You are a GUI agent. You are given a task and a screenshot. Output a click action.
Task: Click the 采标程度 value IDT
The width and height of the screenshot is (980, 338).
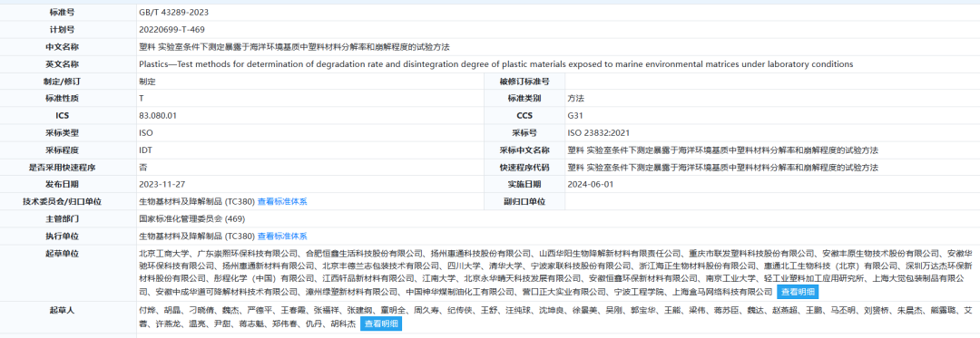[x=145, y=150]
